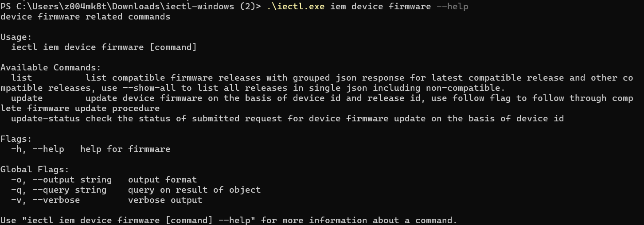
Task: Click the "query on result of object" description
Action: 194,190
